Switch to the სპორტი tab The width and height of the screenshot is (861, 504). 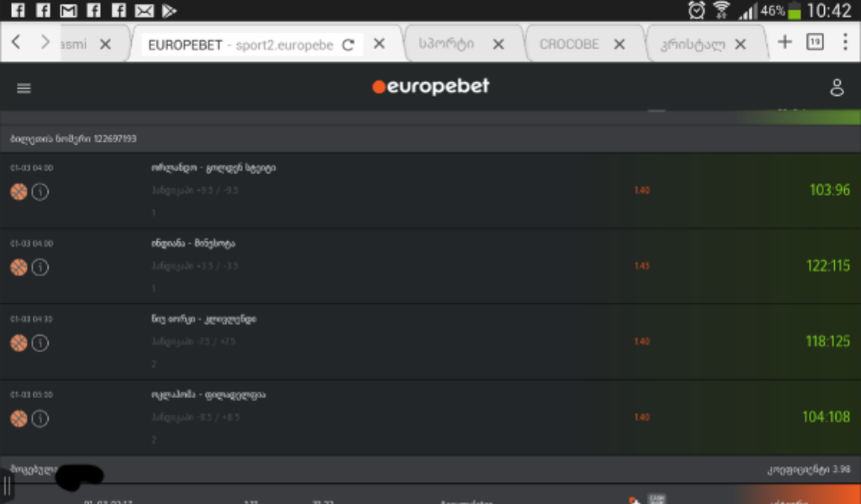point(446,45)
